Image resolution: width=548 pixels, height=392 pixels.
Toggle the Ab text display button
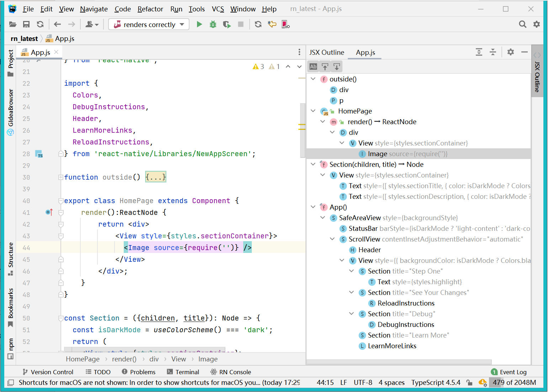coord(313,67)
